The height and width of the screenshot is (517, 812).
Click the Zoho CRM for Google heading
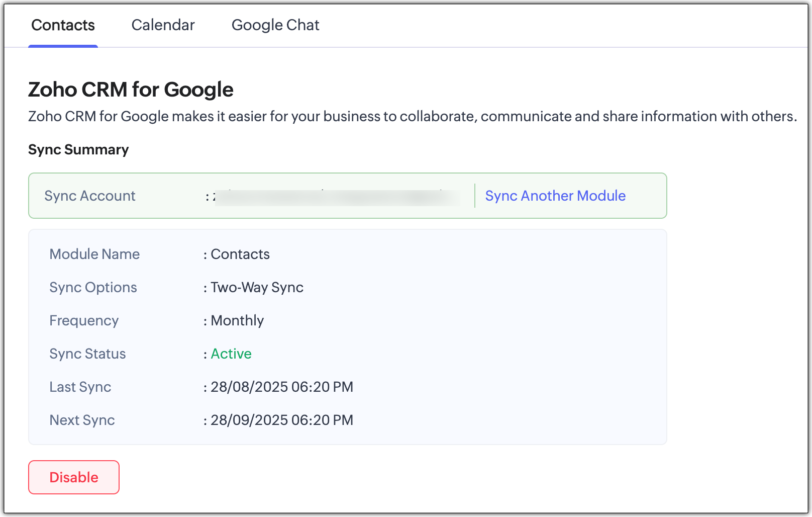point(131,90)
